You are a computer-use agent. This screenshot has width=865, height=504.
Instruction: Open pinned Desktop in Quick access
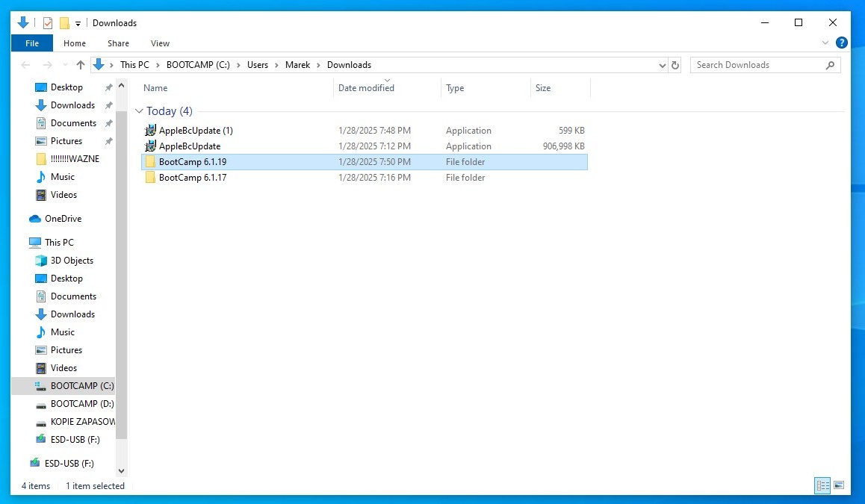[x=66, y=87]
